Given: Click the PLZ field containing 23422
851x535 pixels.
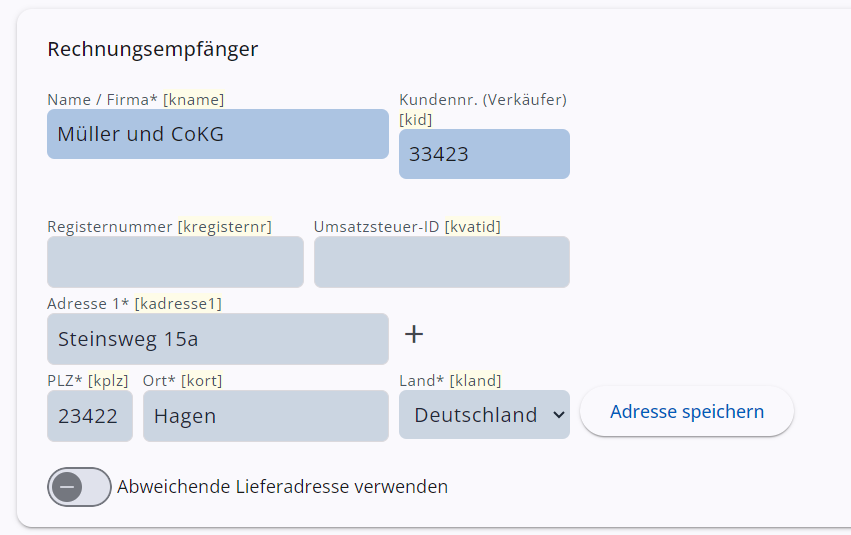Looking at the screenshot, I should click(89, 416).
